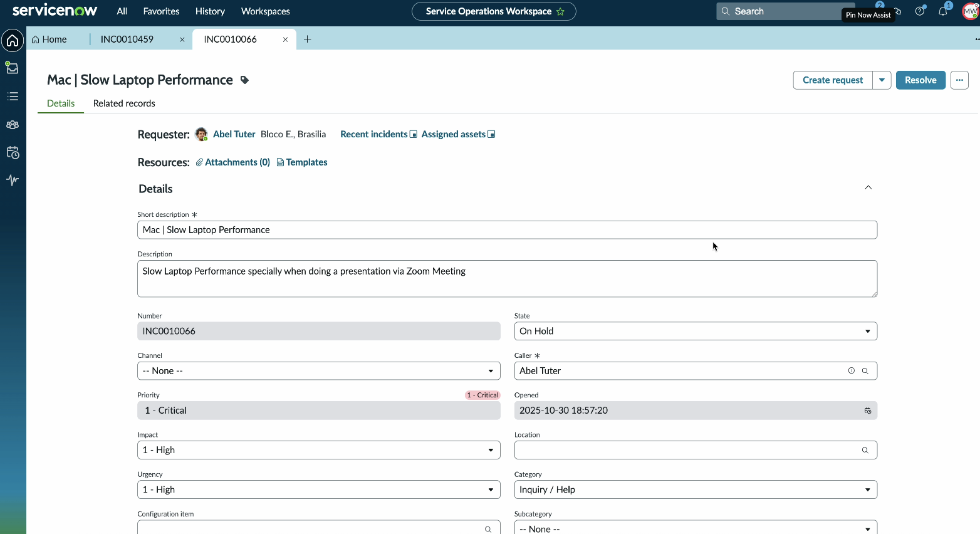This screenshot has width=980, height=534.
Task: Click the Location lookup magnifier icon
Action: pos(865,450)
